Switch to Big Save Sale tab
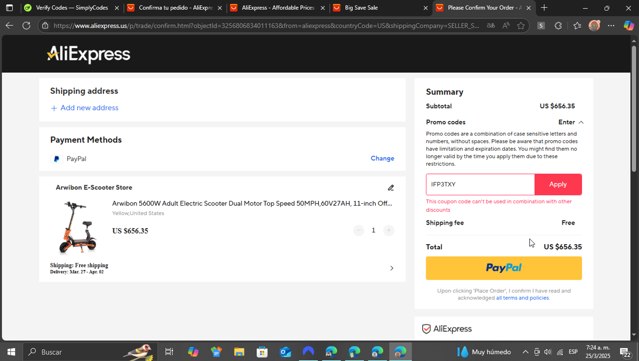 [380, 8]
